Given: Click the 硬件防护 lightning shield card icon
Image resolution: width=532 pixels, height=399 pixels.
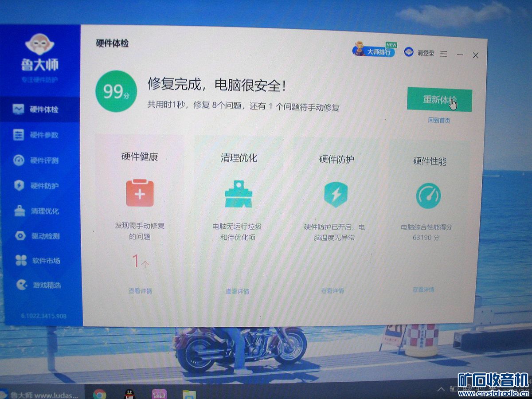Looking at the screenshot, I should tap(336, 194).
